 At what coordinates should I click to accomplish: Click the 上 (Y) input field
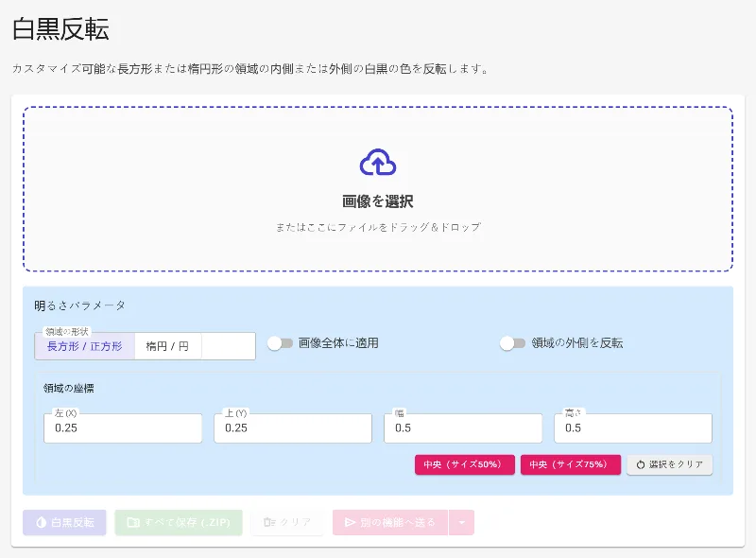pos(293,428)
